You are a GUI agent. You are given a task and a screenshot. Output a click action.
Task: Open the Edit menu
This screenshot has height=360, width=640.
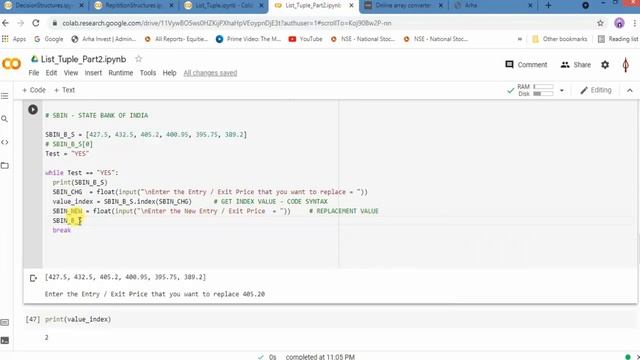51,73
